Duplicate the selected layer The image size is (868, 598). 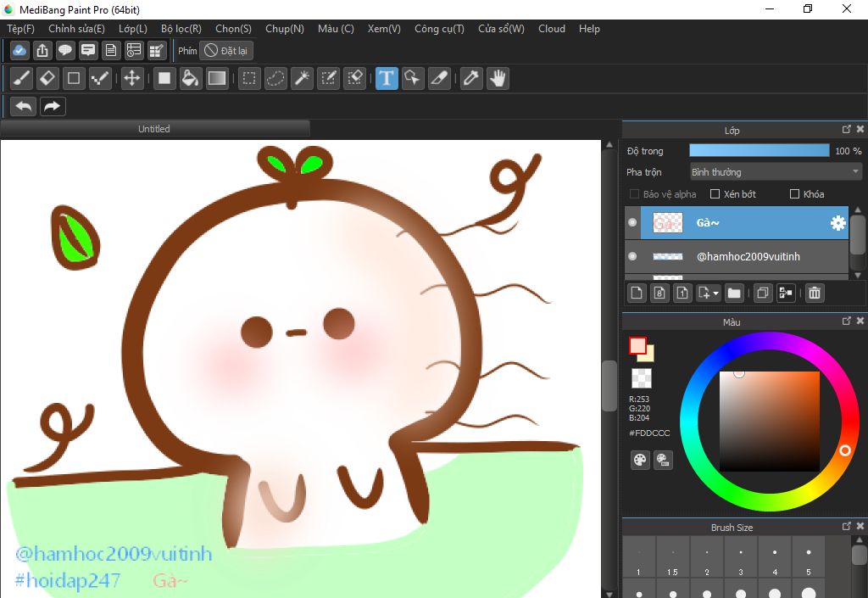pyautogui.click(x=762, y=293)
